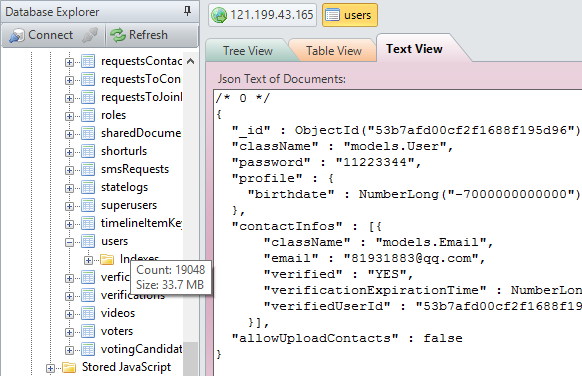Click the Connect plug icon
This screenshot has width=582, height=376.
[x=16, y=35]
